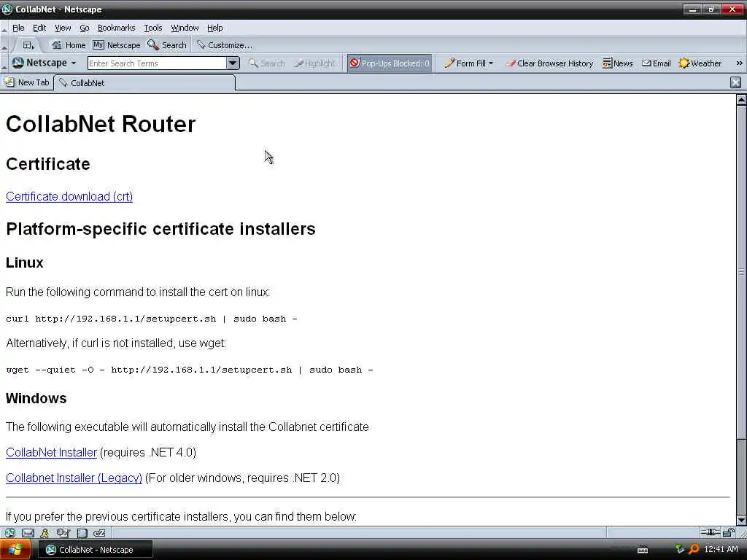Open the Email toolbar button
This screenshot has width=747, height=560.
pyautogui.click(x=656, y=63)
